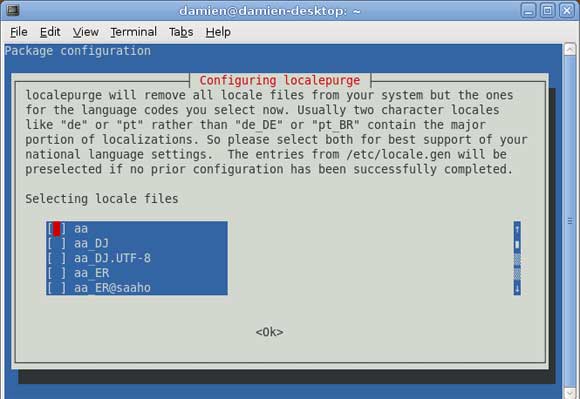Screen dimensions: 580x399
Task: Open the Terminal menu
Action: click(x=134, y=32)
